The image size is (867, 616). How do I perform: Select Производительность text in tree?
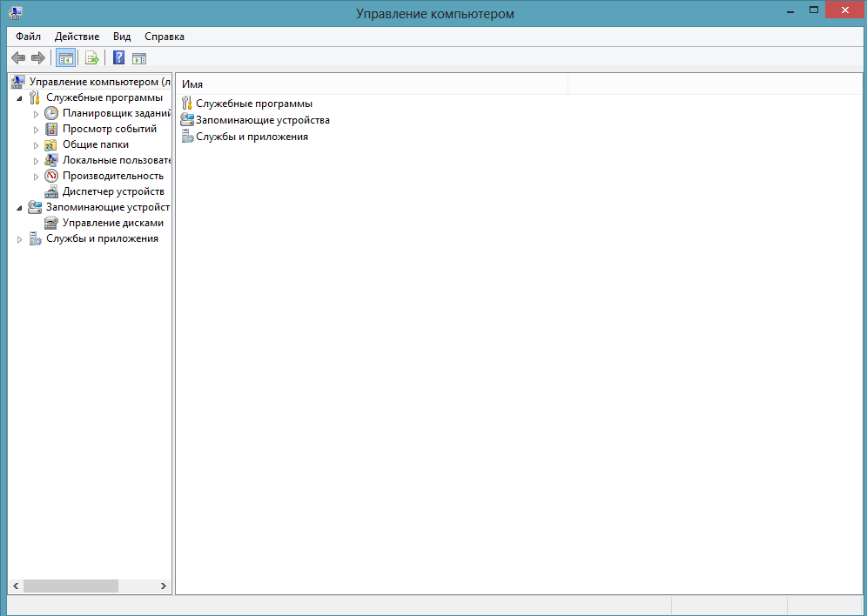point(113,177)
